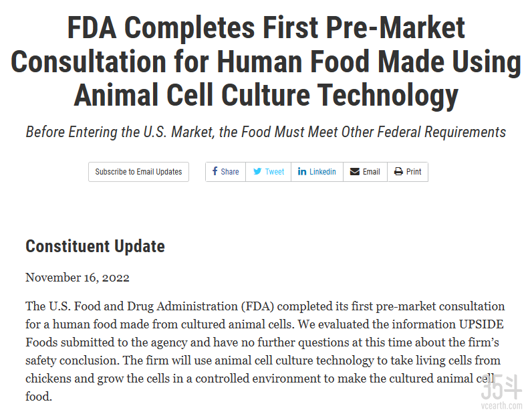Screen dimensions: 532x418
Task: Select the Share button label
Action: (230, 172)
